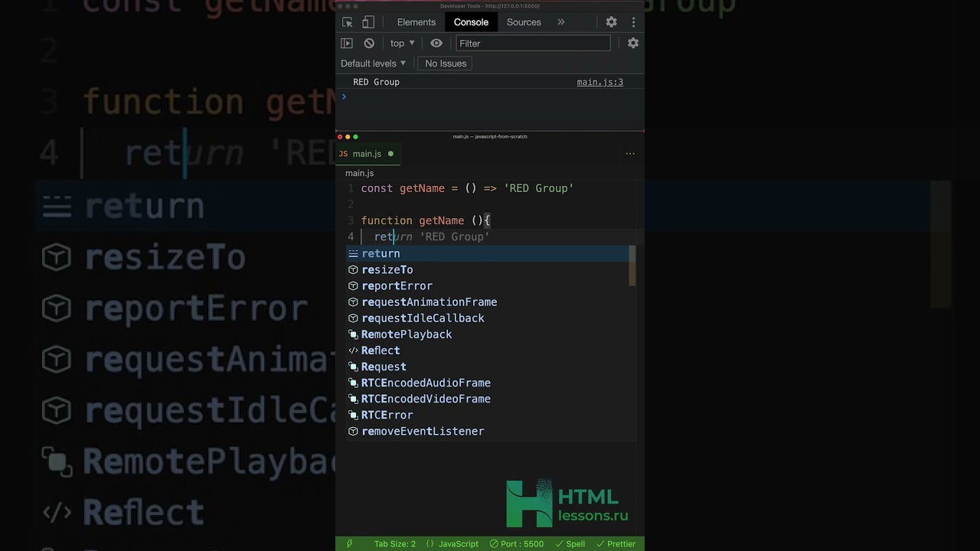This screenshot has width=980, height=551.
Task: Select the inspect element picker icon
Action: pos(348,22)
